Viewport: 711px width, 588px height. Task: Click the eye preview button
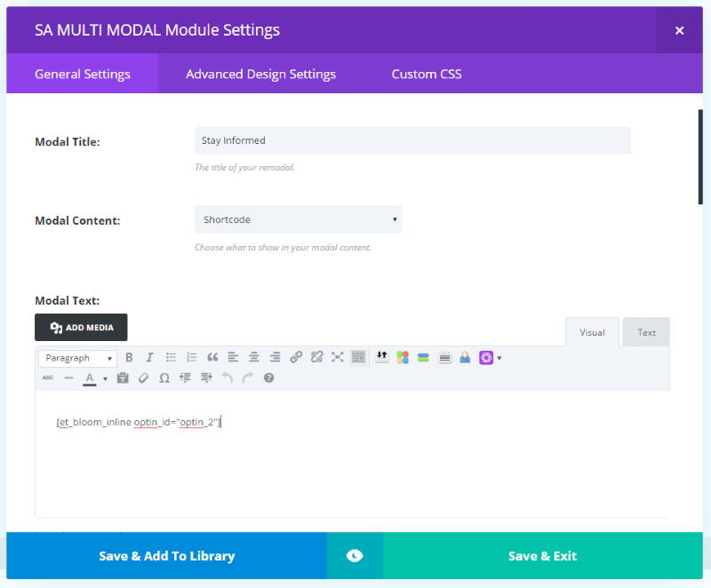355,555
